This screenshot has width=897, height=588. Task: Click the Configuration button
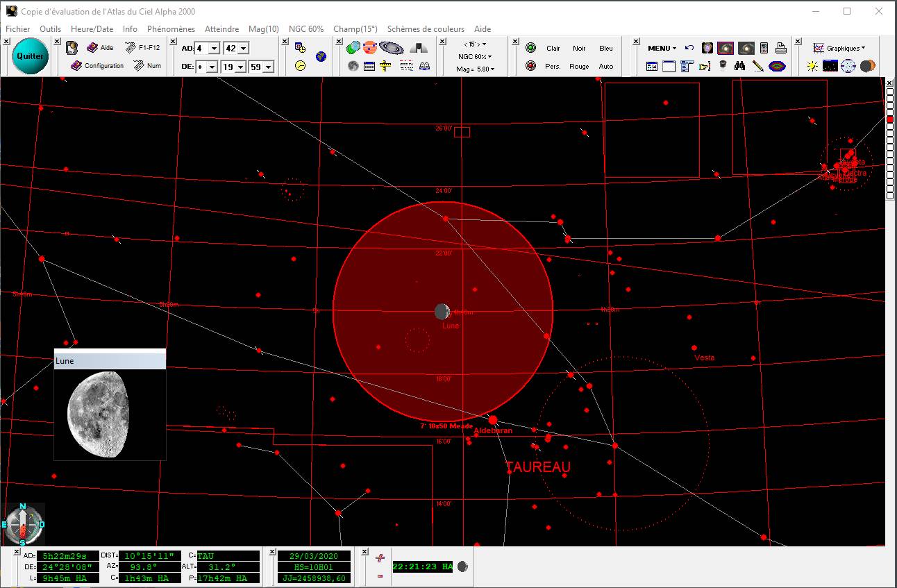click(97, 66)
